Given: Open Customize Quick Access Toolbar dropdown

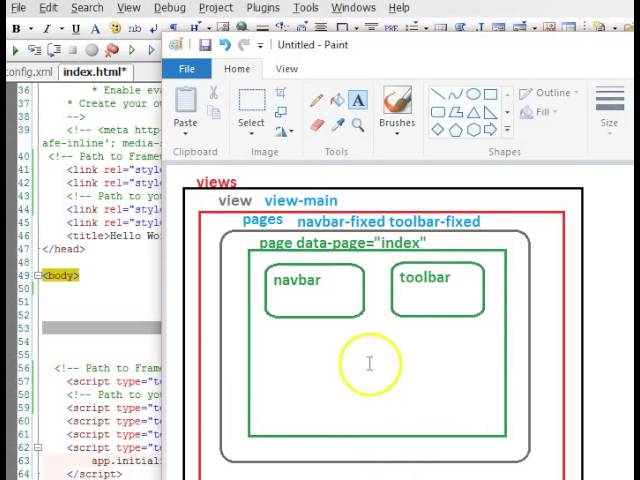Looking at the screenshot, I should [x=260, y=45].
